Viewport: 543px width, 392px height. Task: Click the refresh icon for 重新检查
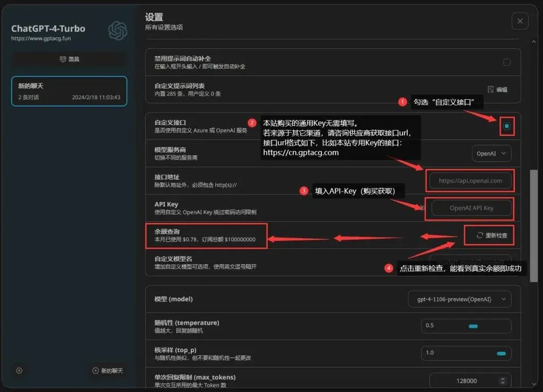point(479,235)
